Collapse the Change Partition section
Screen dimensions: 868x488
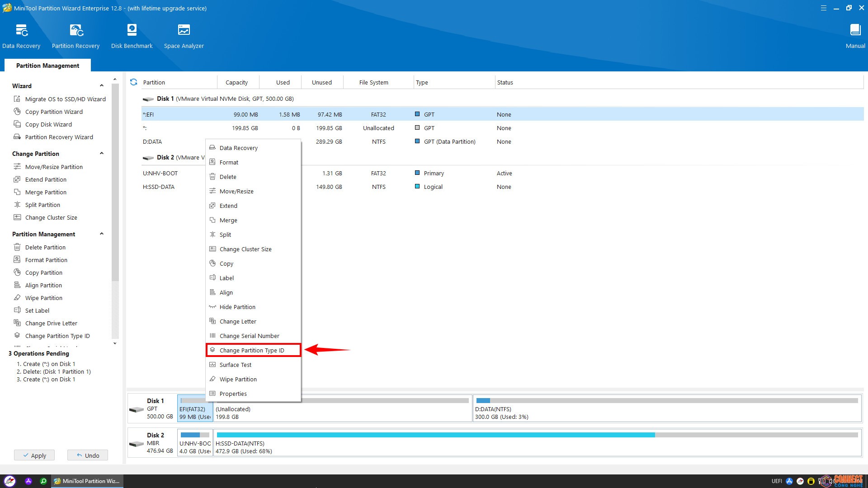(102, 154)
